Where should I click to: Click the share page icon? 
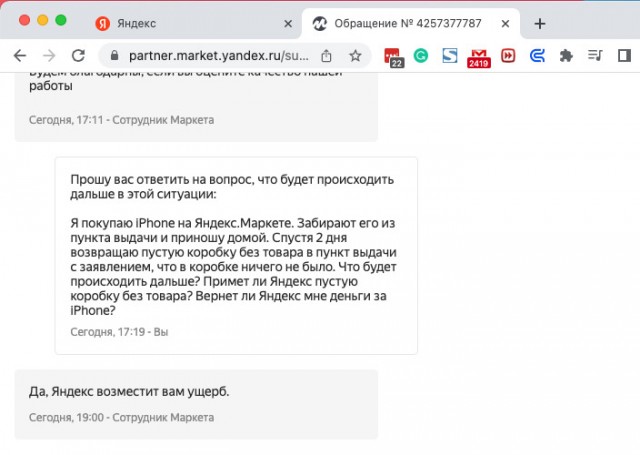pos(327,56)
